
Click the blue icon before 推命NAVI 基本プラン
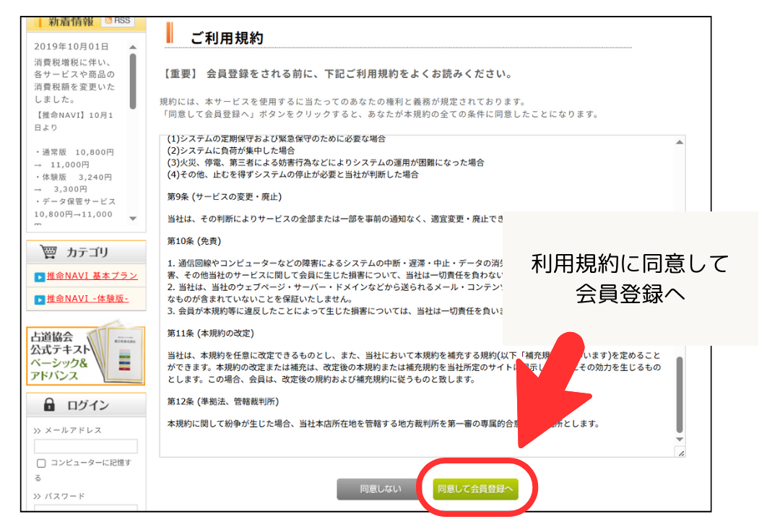point(40,277)
